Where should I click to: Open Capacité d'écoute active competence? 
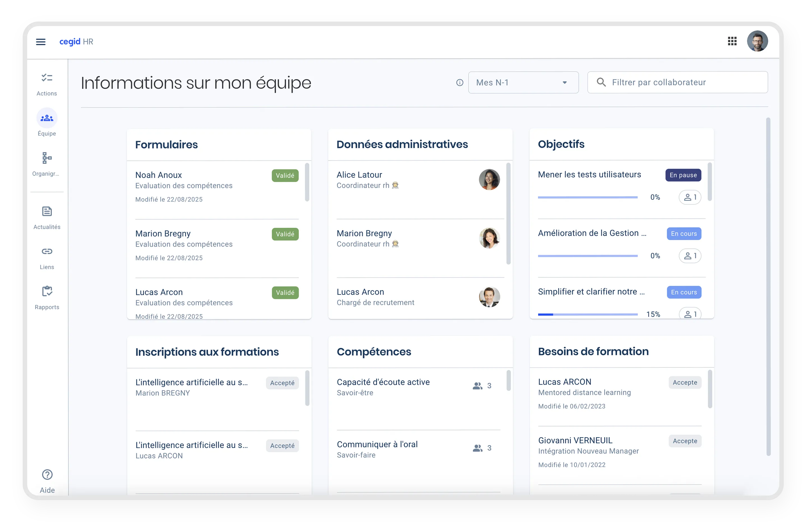click(x=383, y=382)
